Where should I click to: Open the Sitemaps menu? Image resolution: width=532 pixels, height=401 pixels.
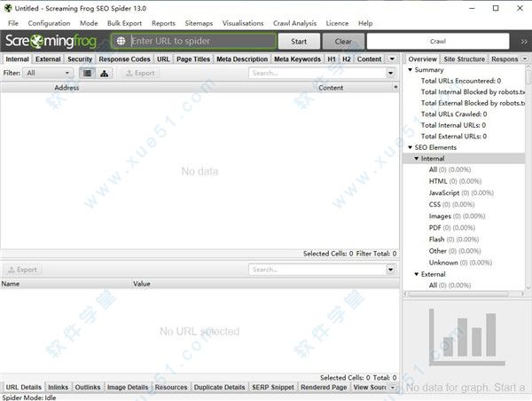[x=199, y=23]
